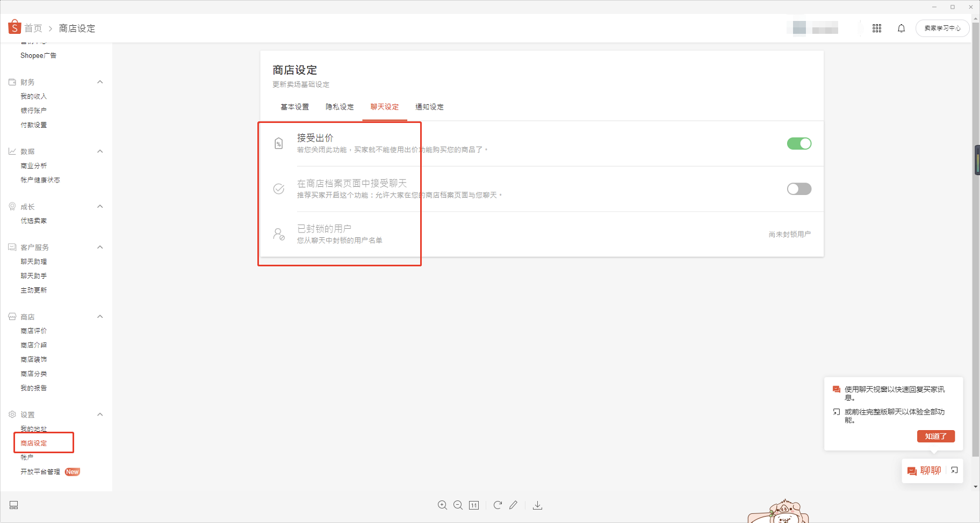Open 主动更新 in the sidebar
Viewport: 980px width, 523px height.
[33, 290]
